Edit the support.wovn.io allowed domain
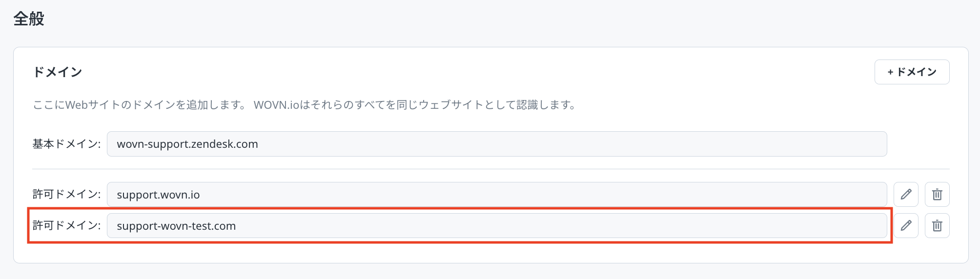 (906, 195)
